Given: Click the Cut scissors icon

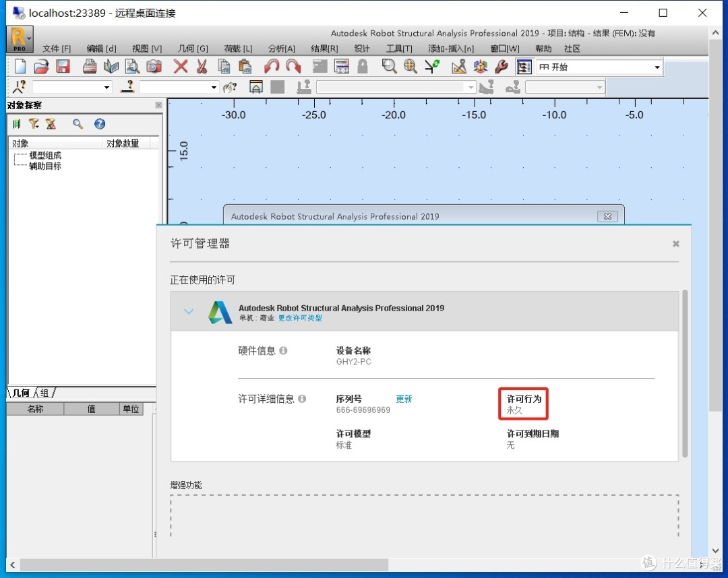Looking at the screenshot, I should [202, 67].
